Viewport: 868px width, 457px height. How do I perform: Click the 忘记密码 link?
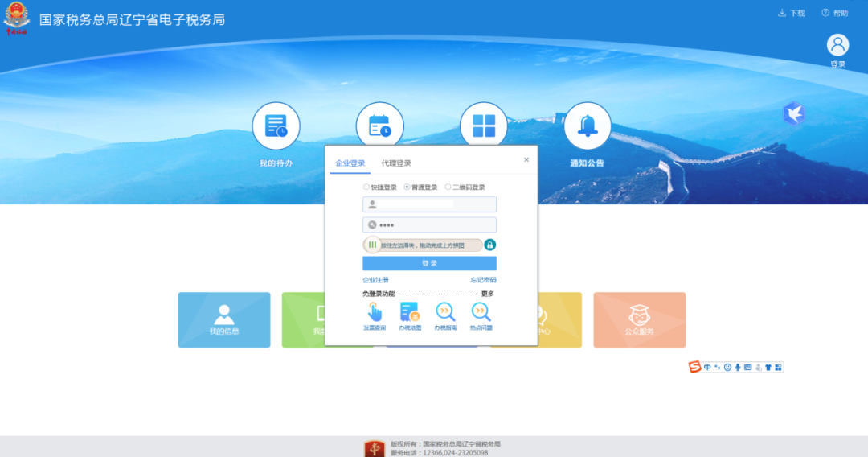coord(483,280)
